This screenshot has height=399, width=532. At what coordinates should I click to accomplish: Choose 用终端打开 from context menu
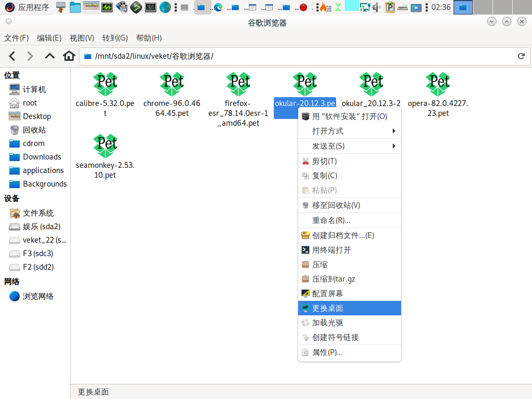click(x=350, y=250)
